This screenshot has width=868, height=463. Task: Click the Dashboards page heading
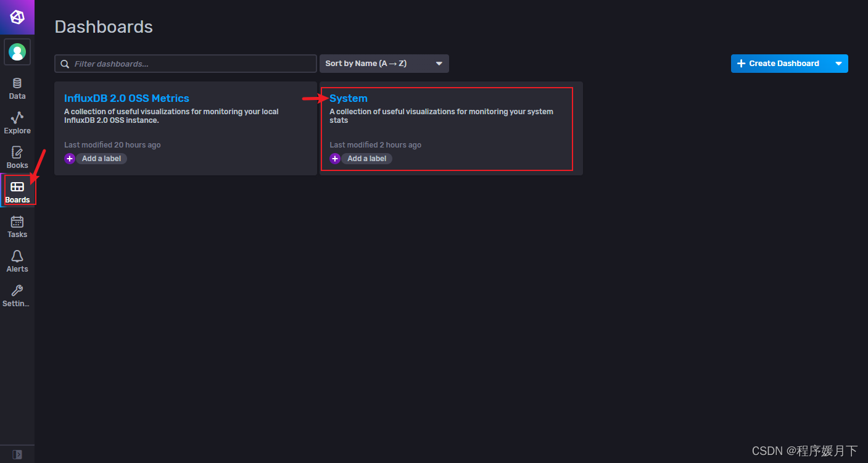click(x=104, y=27)
